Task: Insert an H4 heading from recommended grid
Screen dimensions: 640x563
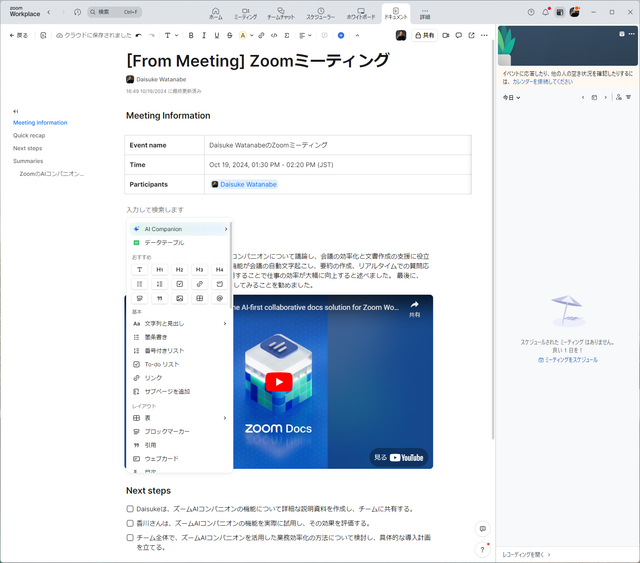Action: pyautogui.click(x=220, y=269)
